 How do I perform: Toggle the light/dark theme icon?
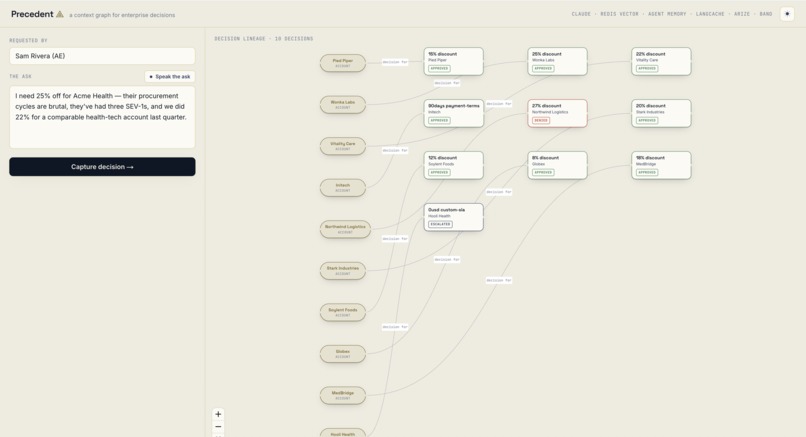(787, 14)
